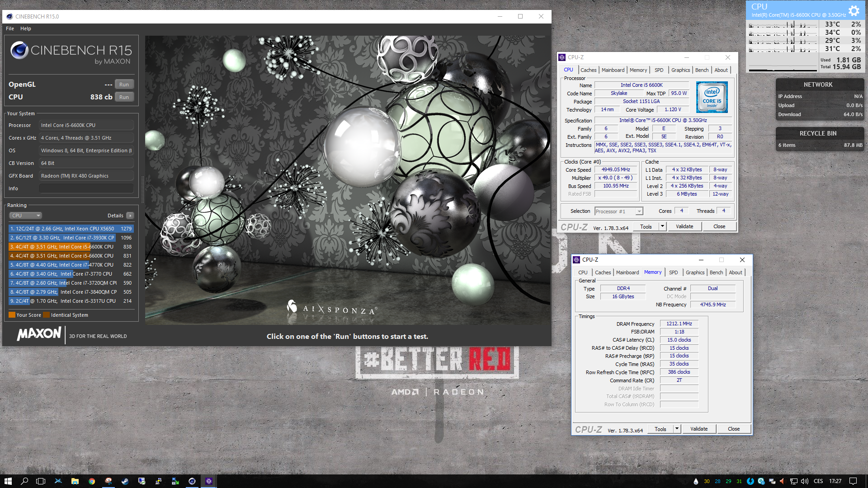This screenshot has width=868, height=488.
Task: Select the Xeon X5650 ranking row
Action: [71, 229]
